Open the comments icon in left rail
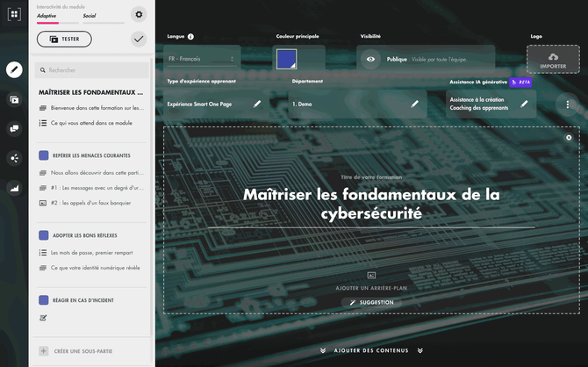588x367 pixels. click(14, 129)
